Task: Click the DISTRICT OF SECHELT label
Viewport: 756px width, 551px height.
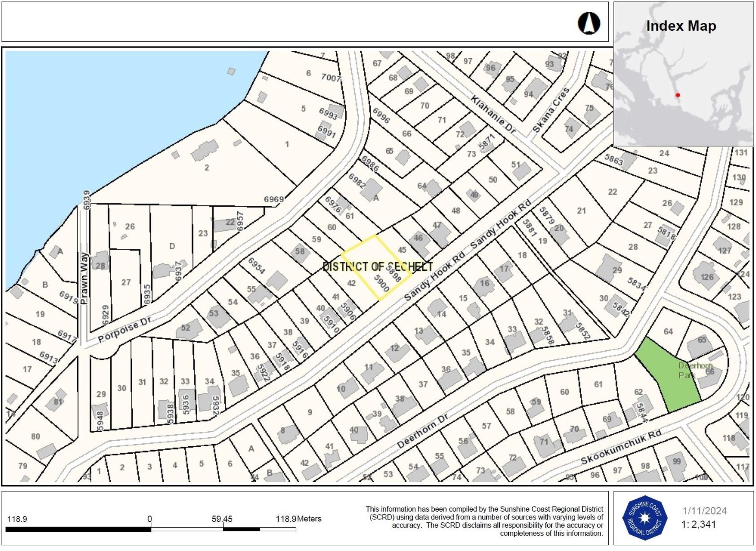Action: 378,267
